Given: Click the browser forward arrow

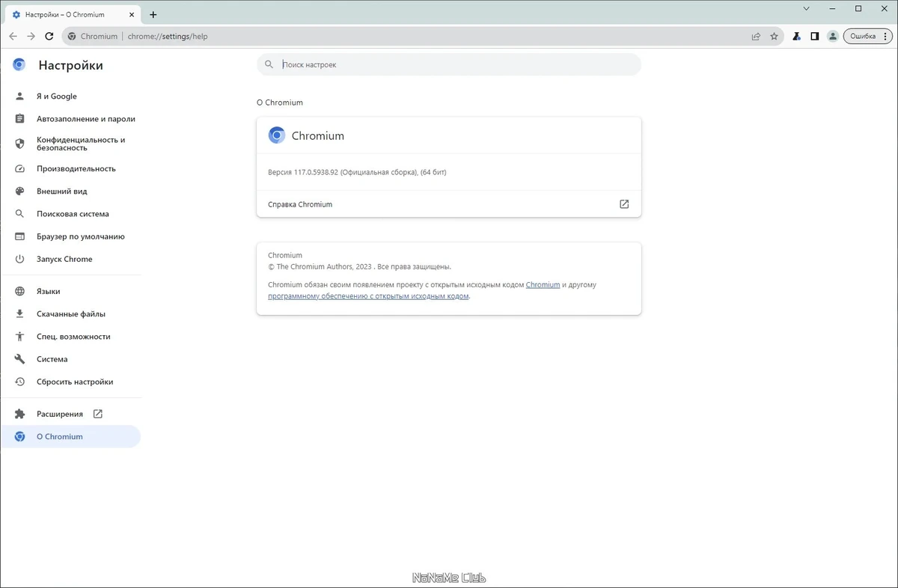Looking at the screenshot, I should click(x=31, y=36).
